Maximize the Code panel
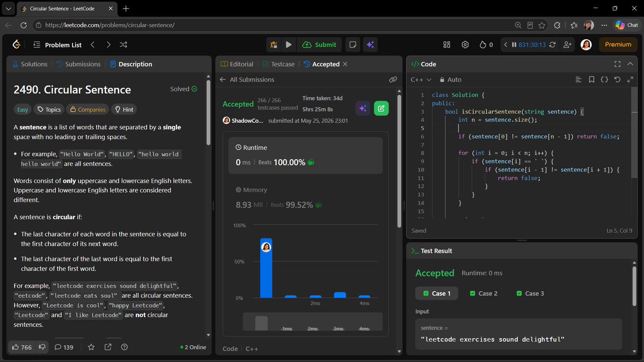Image resolution: width=644 pixels, height=362 pixels. pyautogui.click(x=617, y=64)
